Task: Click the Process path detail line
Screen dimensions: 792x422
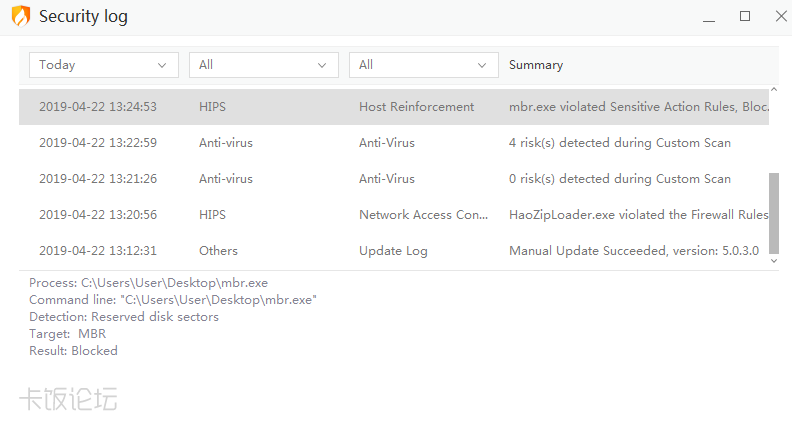Action: coord(148,283)
